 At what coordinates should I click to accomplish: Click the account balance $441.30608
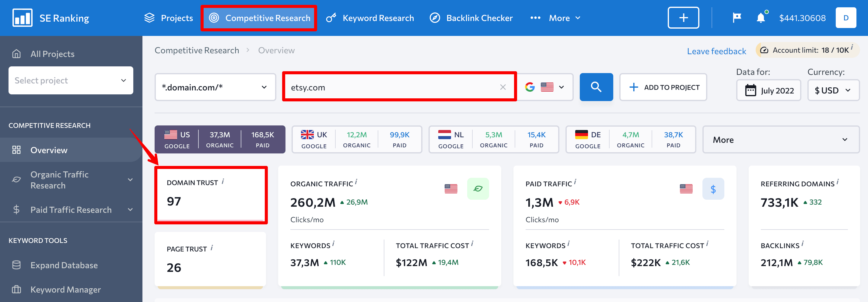[802, 18]
